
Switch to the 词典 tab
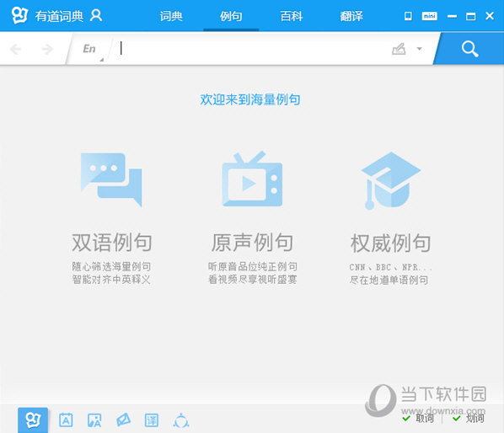point(171,16)
